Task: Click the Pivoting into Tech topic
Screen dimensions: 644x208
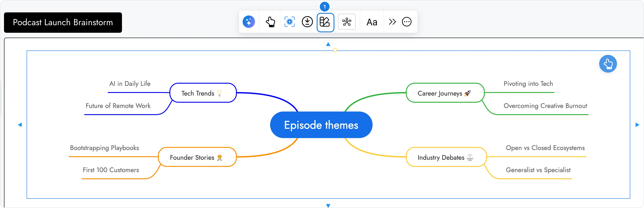Action: click(x=528, y=84)
